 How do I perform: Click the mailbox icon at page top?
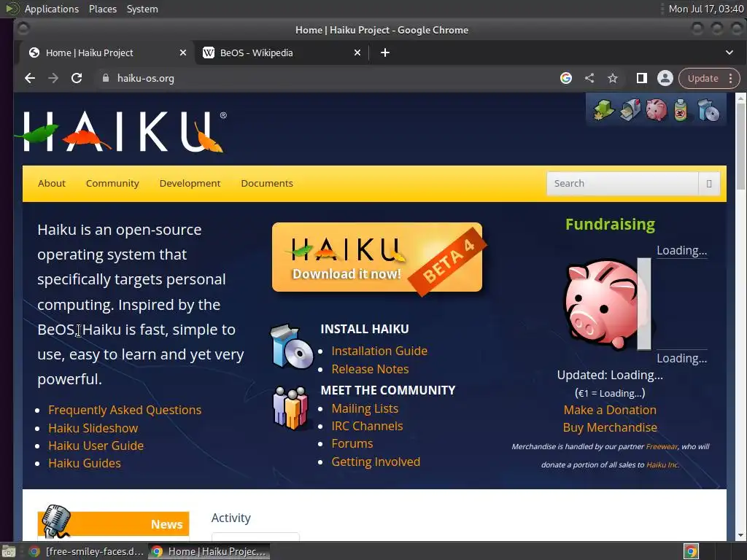tap(630, 111)
